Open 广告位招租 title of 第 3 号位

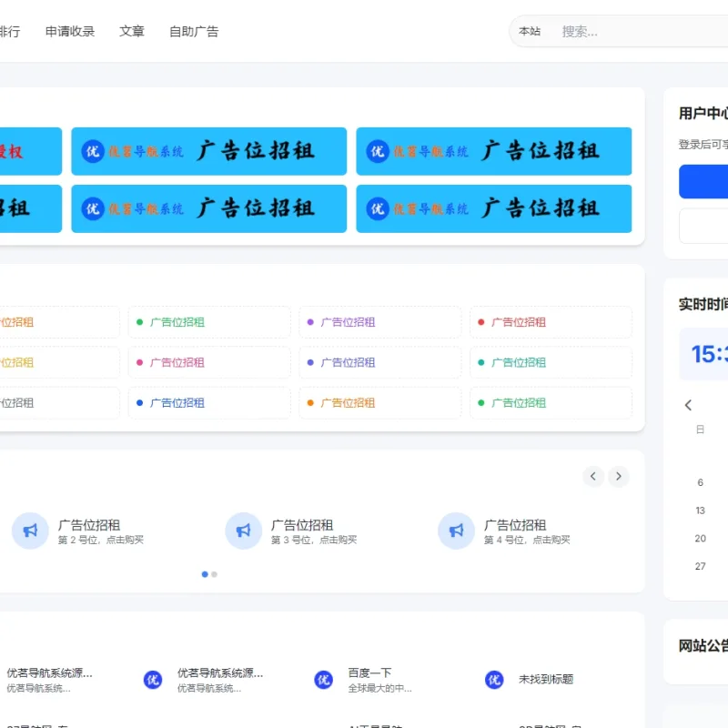pyautogui.click(x=302, y=525)
